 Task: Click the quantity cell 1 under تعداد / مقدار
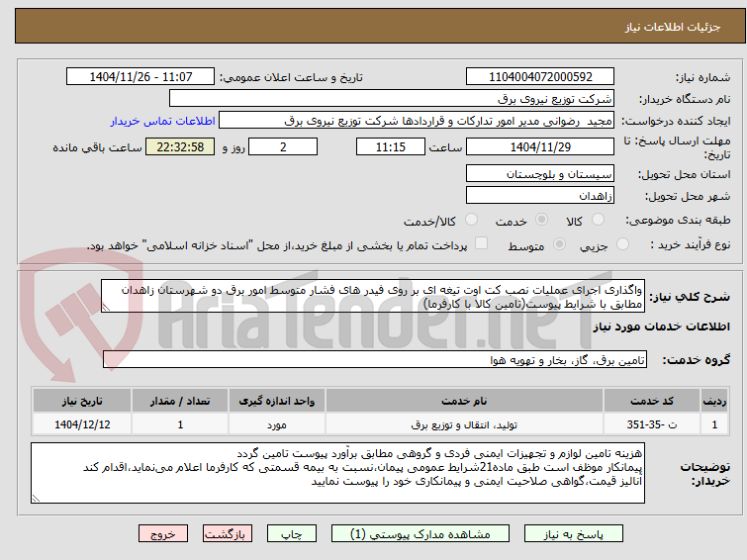180,424
